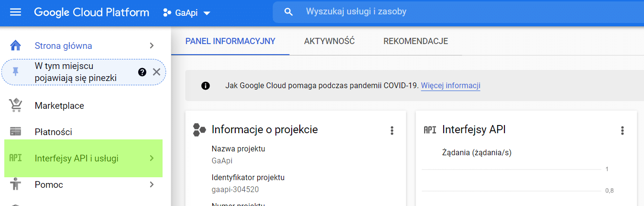Open Informacje o projekcie card options menu

click(x=392, y=130)
